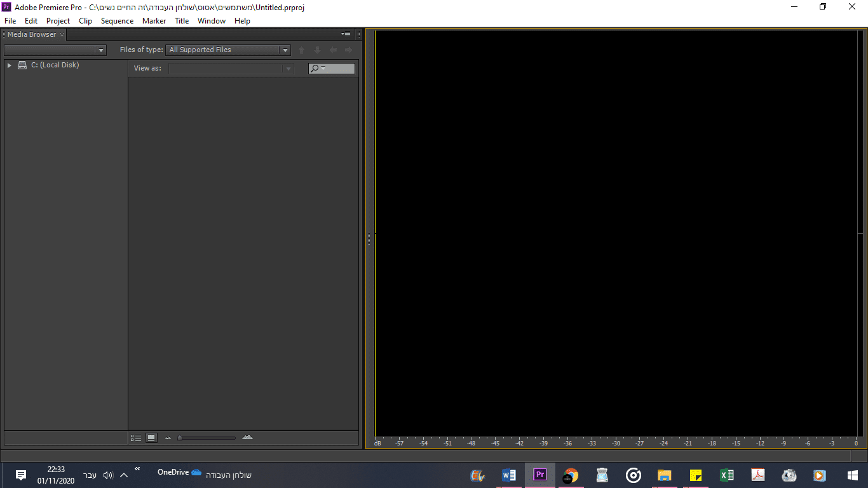Open the Sequence menu
The height and width of the screenshot is (488, 868).
[117, 21]
